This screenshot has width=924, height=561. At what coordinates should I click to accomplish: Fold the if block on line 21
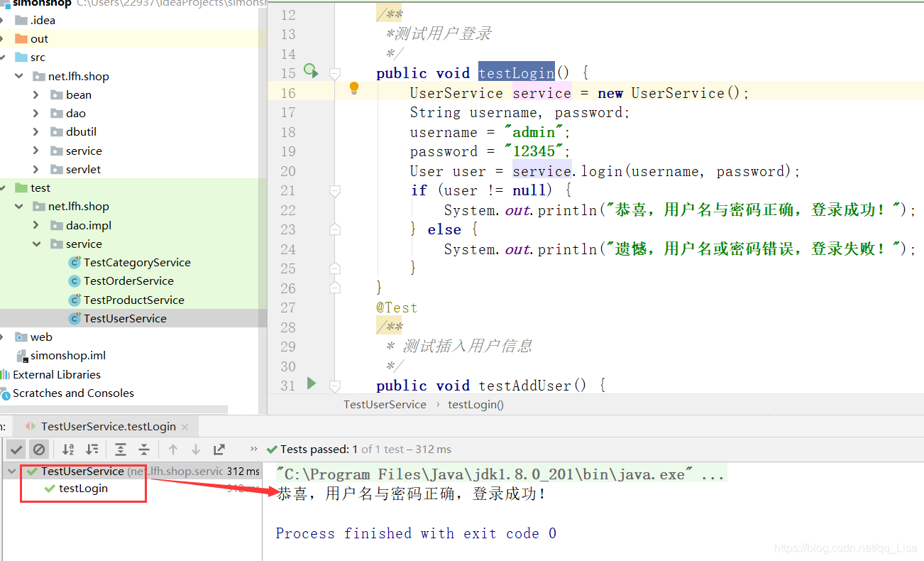coord(334,190)
